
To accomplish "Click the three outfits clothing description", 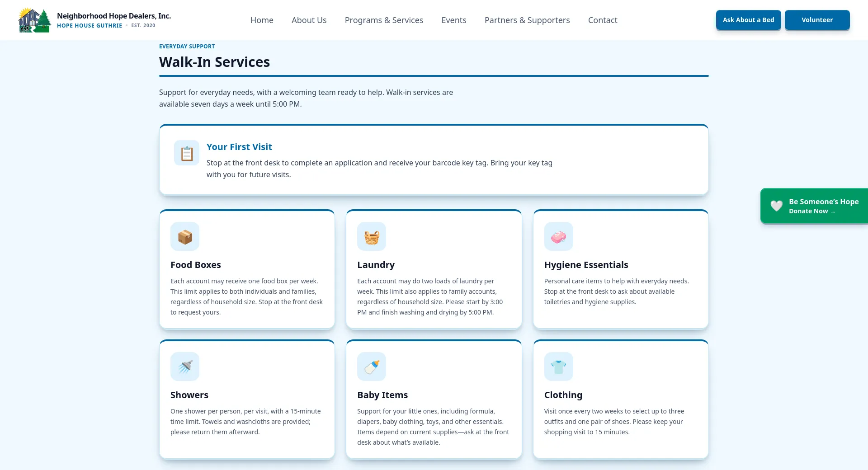I will pyautogui.click(x=614, y=422).
